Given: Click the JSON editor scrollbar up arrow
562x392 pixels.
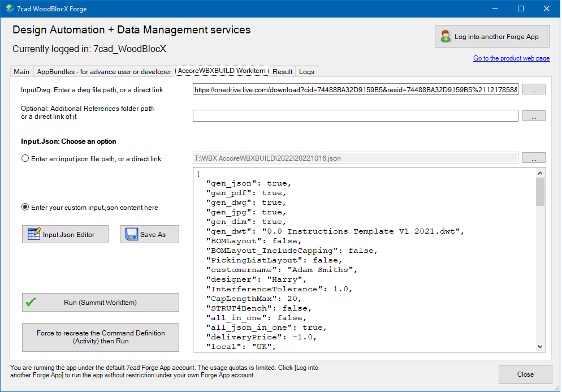Looking at the screenshot, I should [540, 173].
